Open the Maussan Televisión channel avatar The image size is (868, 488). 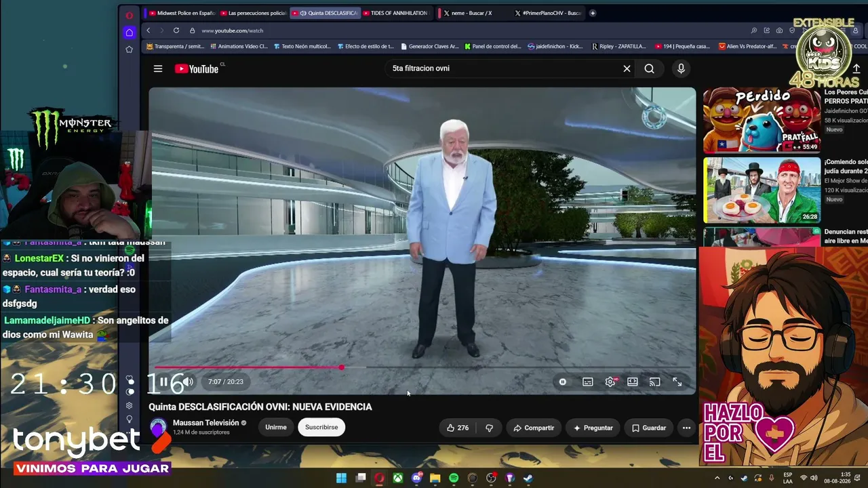[158, 427]
